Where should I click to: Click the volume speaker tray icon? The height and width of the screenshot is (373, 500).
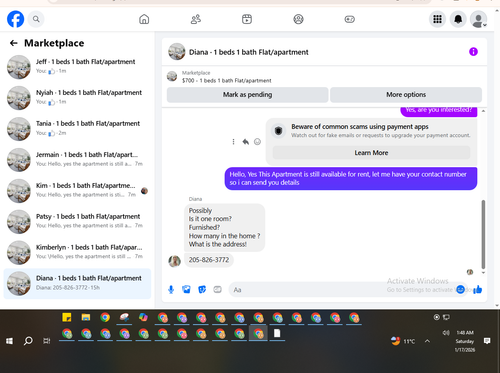pyautogui.click(x=446, y=333)
